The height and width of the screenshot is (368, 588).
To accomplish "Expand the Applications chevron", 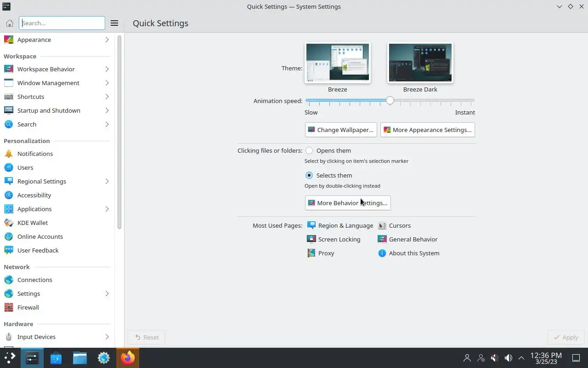I will click(107, 209).
